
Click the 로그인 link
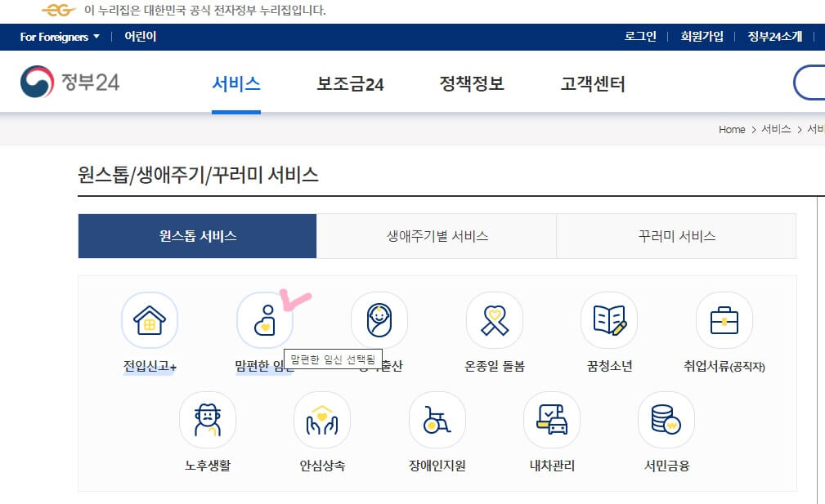pyautogui.click(x=637, y=37)
